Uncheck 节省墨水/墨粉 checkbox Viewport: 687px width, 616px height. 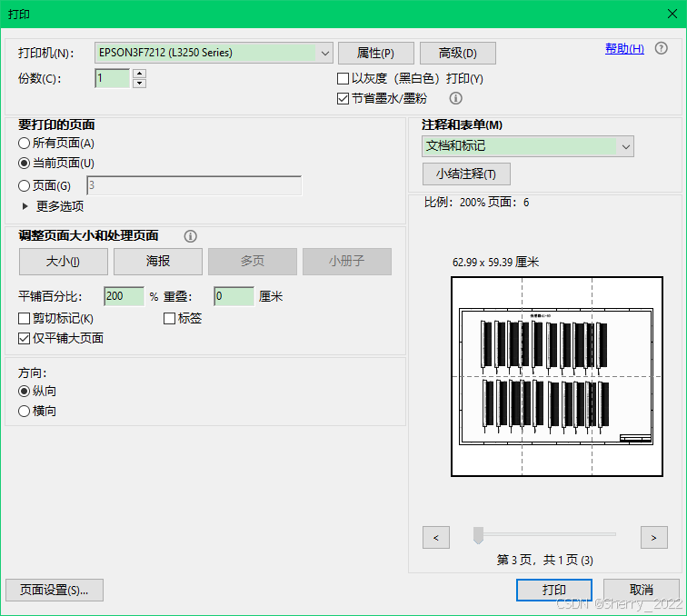tap(343, 98)
